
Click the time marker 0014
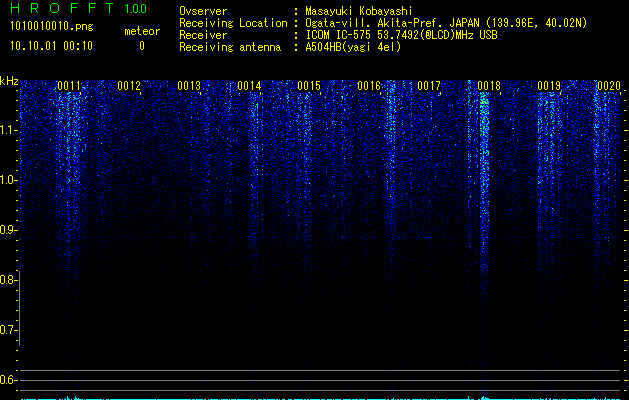pyautogui.click(x=249, y=86)
